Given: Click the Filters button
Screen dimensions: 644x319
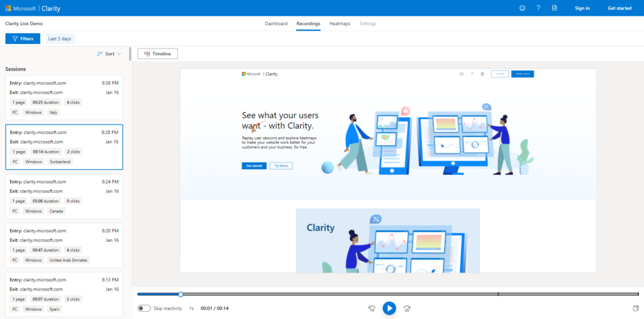Looking at the screenshot, I should point(23,38).
